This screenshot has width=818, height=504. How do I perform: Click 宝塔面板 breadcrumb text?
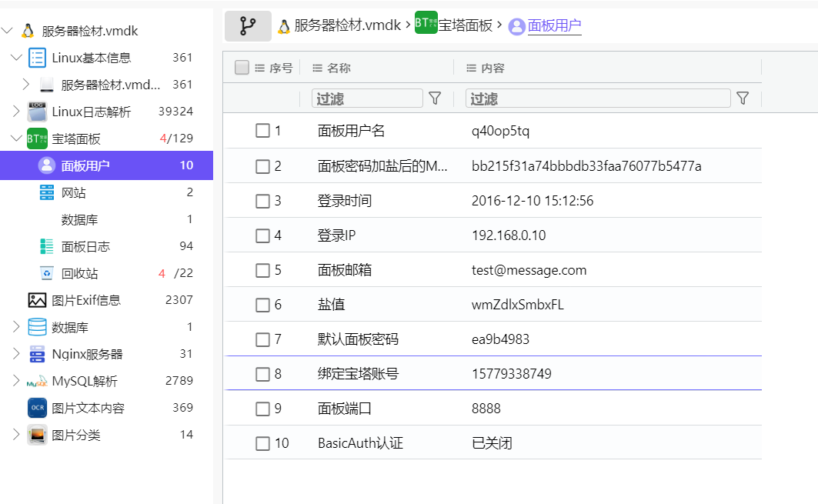click(x=466, y=25)
